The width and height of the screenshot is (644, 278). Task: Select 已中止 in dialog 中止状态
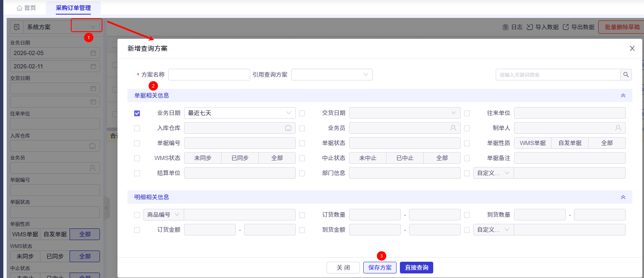click(x=405, y=158)
